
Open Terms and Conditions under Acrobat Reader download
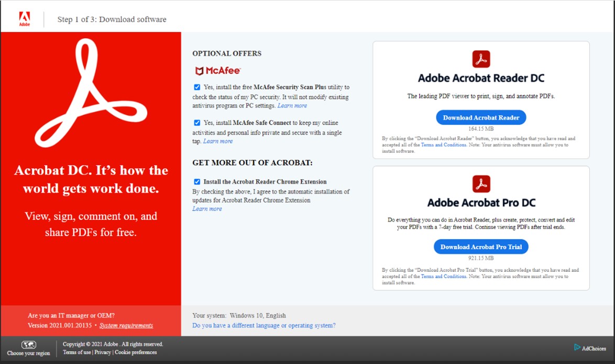click(444, 145)
